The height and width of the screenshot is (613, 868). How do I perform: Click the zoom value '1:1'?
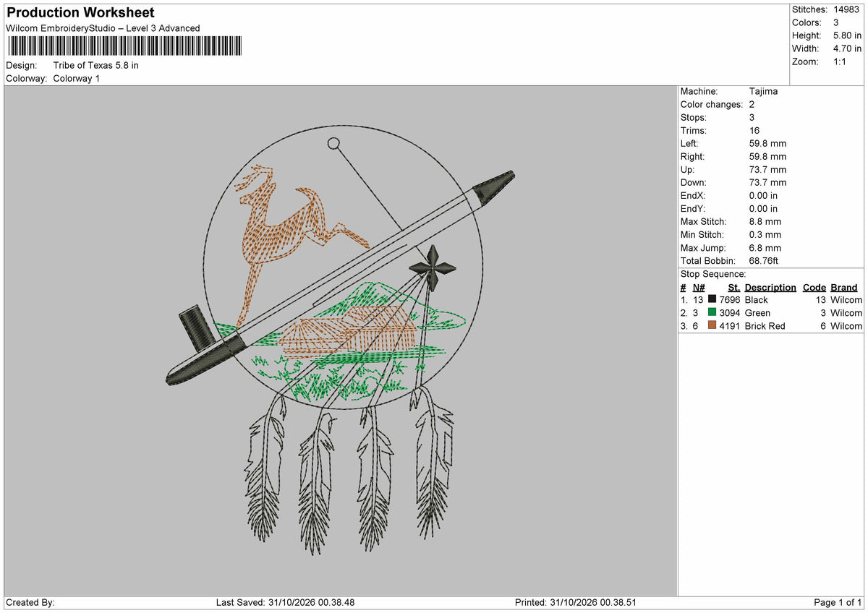(x=841, y=61)
